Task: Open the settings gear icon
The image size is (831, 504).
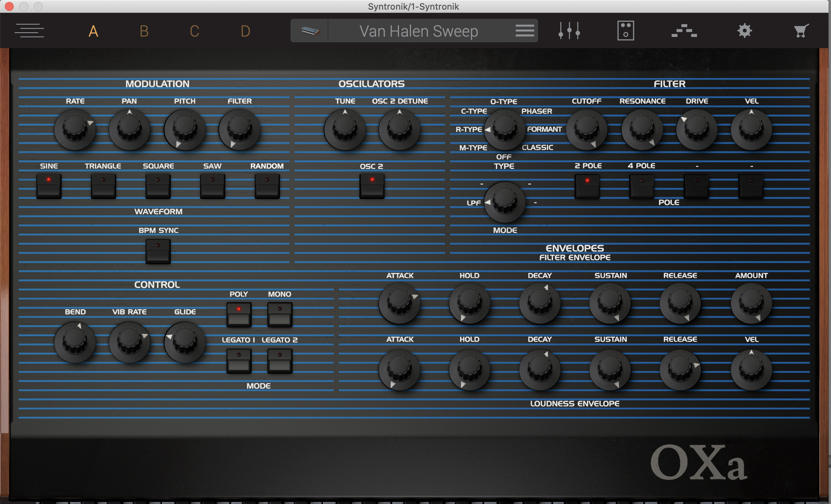Action: [x=744, y=31]
